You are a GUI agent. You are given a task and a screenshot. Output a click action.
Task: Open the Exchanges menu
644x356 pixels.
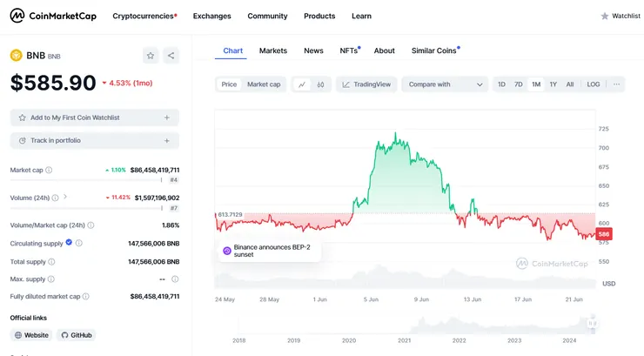pos(212,16)
